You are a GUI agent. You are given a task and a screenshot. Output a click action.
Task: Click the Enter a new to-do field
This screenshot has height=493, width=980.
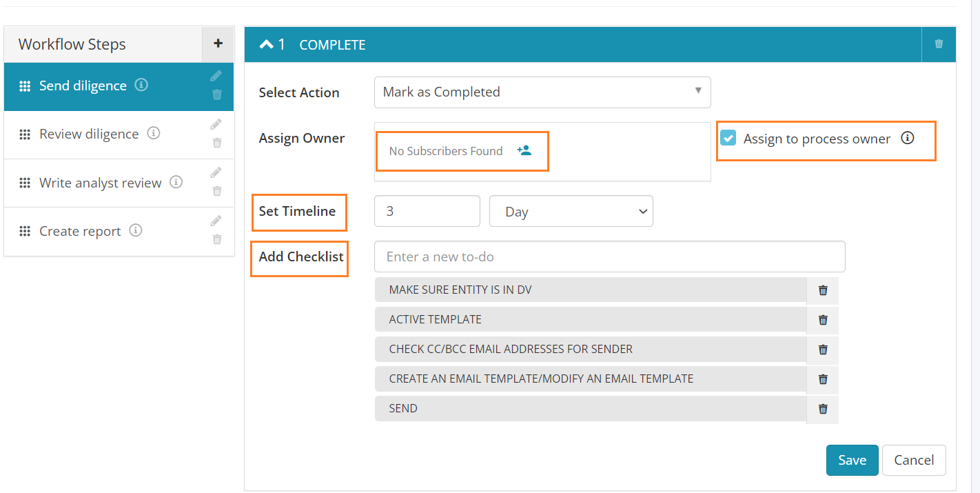(610, 256)
